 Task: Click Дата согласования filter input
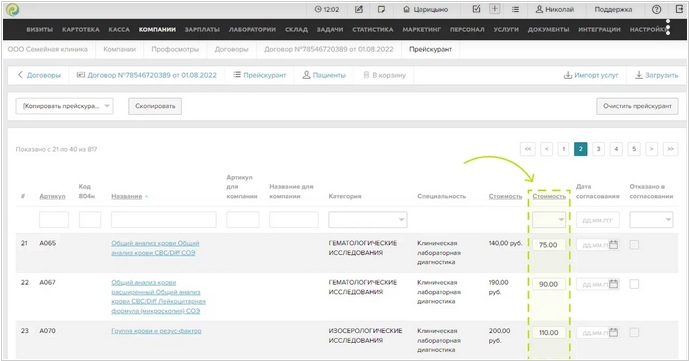pos(598,220)
